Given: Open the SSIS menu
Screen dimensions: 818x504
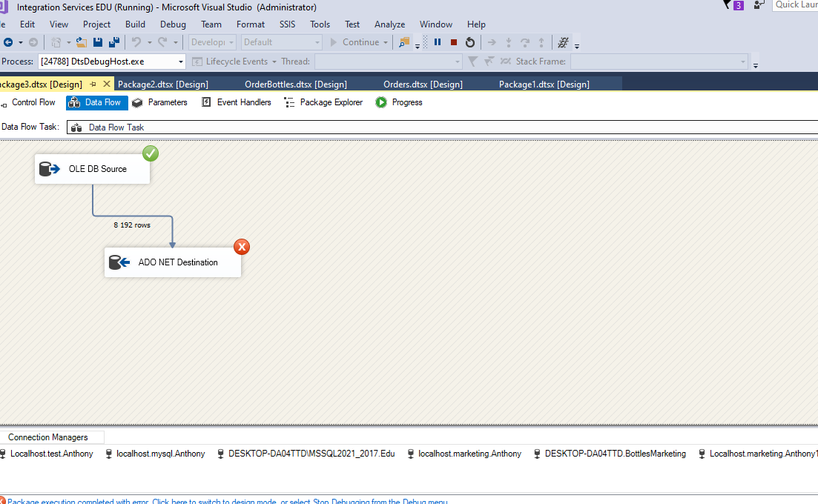Looking at the screenshot, I should point(287,24).
